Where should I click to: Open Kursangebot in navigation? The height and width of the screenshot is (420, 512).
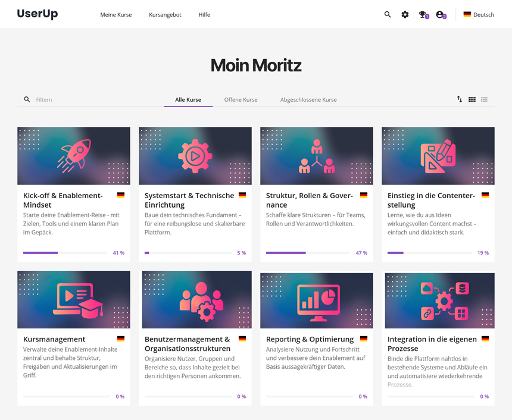(165, 15)
